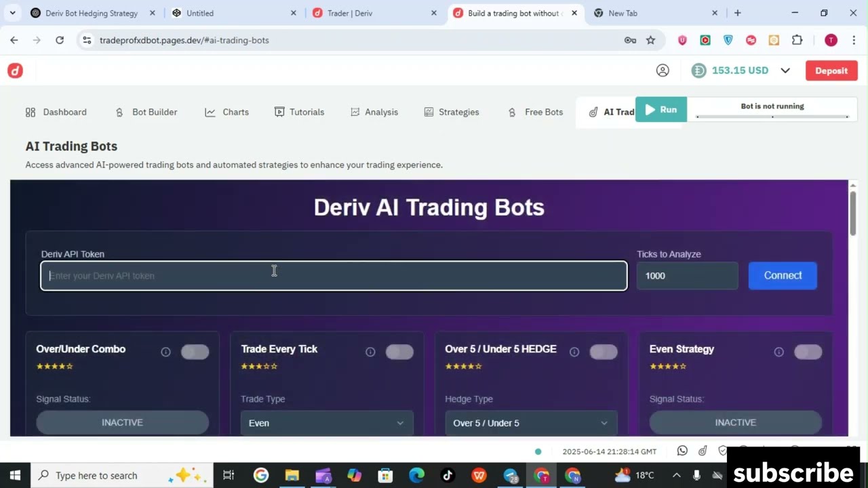Open the Extensions puzzle-piece menu
This screenshot has height=488, width=868.
pyautogui.click(x=797, y=40)
